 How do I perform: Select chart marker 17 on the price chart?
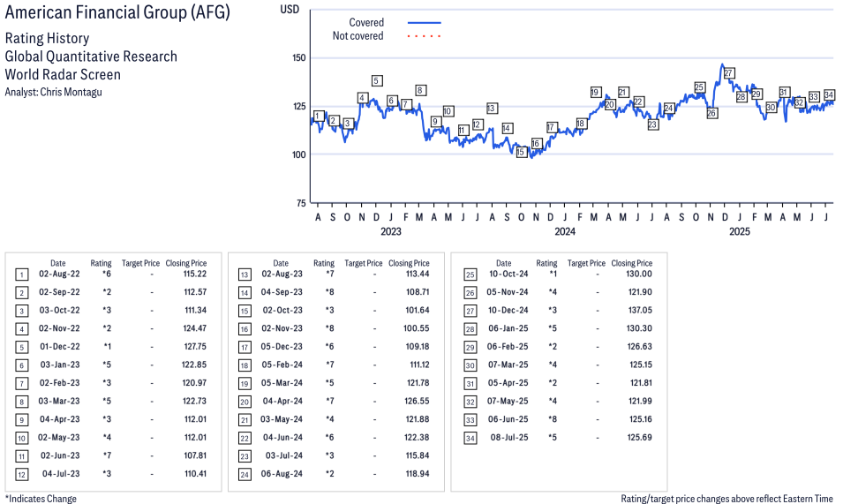[552, 127]
